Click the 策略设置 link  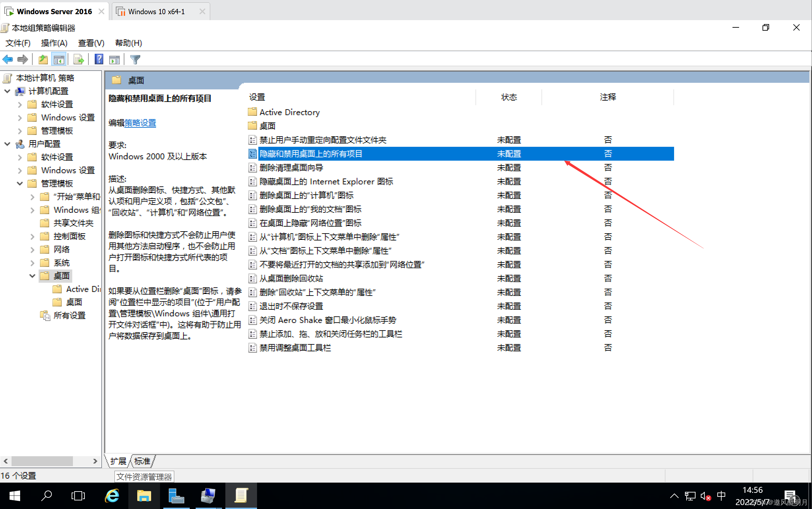point(140,123)
